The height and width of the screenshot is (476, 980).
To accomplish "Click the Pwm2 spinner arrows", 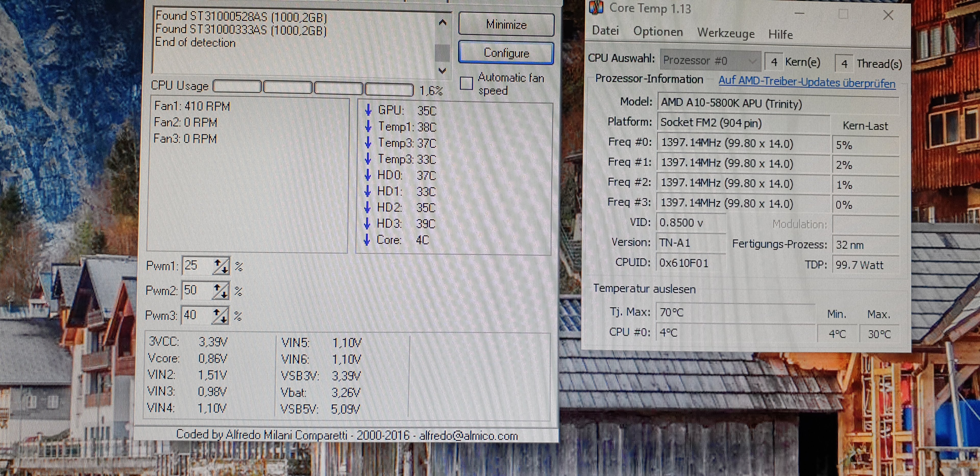I will (220, 291).
